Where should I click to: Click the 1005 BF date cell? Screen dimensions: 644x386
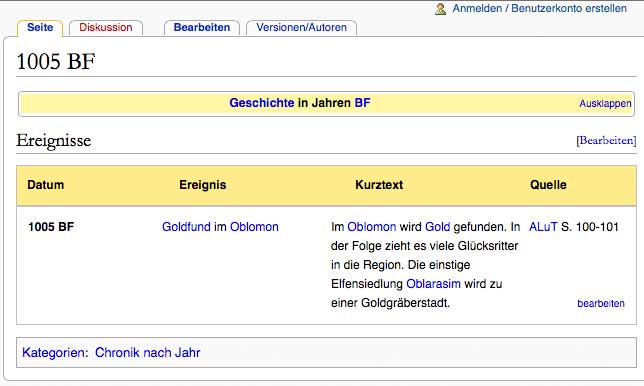click(51, 227)
